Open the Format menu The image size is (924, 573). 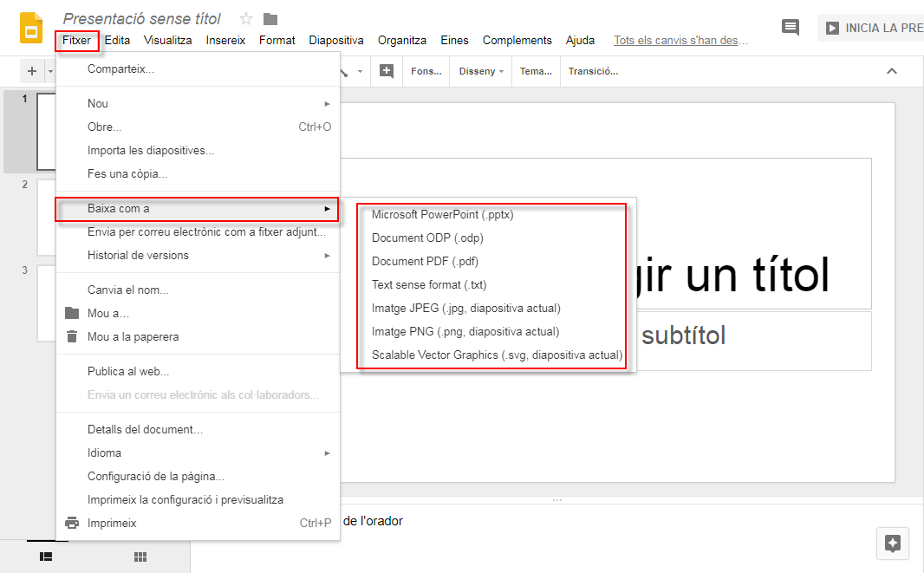click(x=277, y=40)
